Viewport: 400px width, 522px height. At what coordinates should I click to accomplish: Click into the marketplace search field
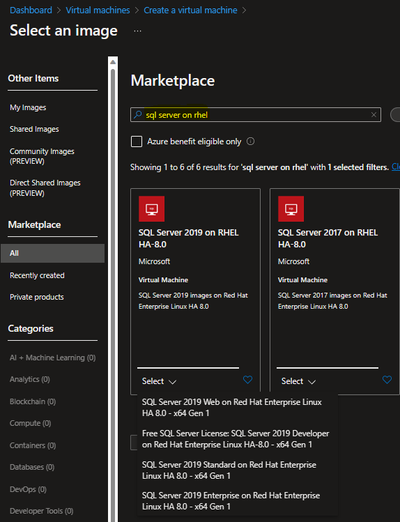[x=256, y=115]
